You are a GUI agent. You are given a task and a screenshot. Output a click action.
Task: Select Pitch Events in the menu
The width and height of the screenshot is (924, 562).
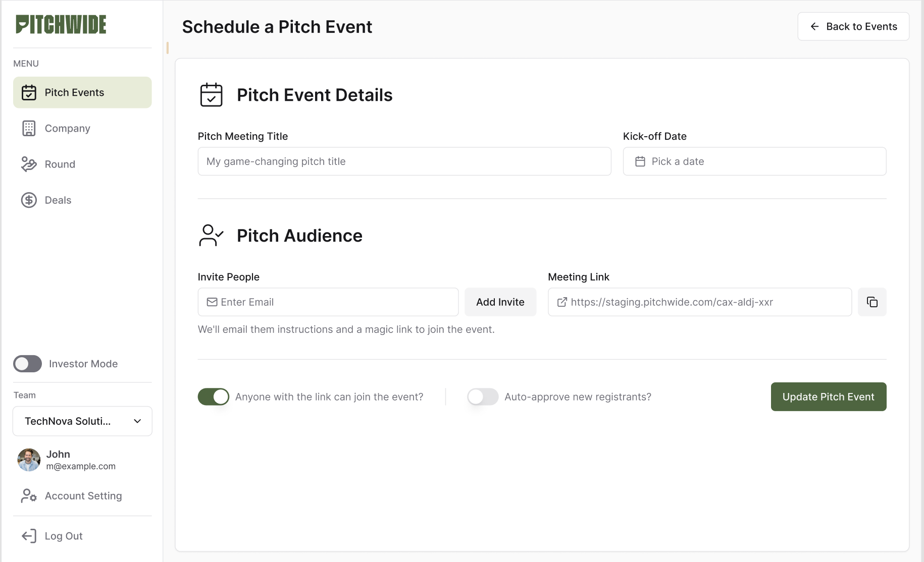pyautogui.click(x=73, y=92)
